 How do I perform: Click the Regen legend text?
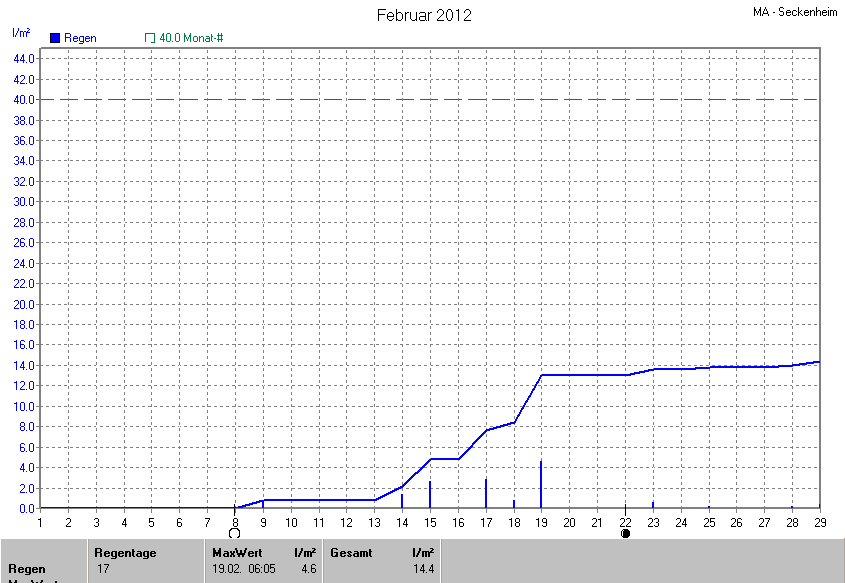pyautogui.click(x=80, y=38)
